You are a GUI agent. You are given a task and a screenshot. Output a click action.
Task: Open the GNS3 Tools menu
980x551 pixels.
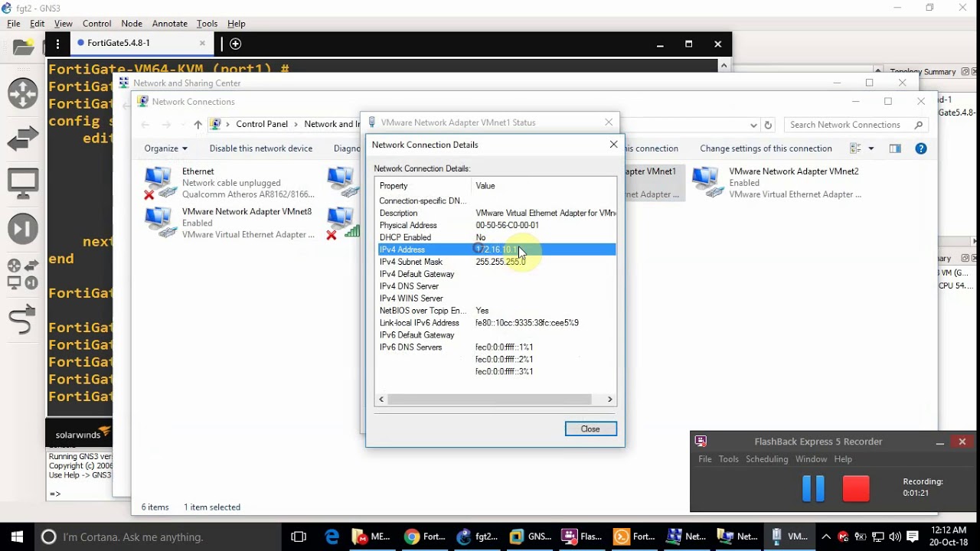(x=207, y=24)
